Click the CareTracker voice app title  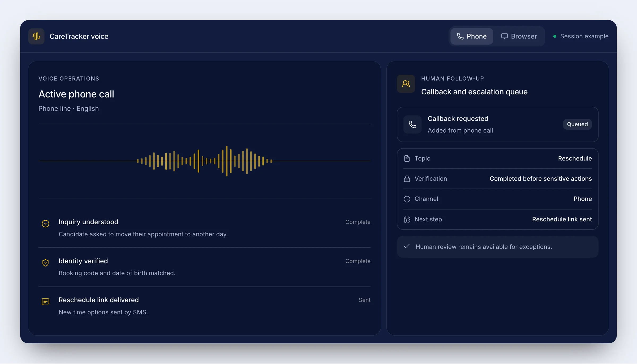point(79,36)
